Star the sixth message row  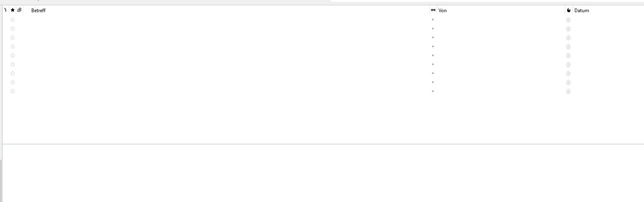click(x=13, y=64)
